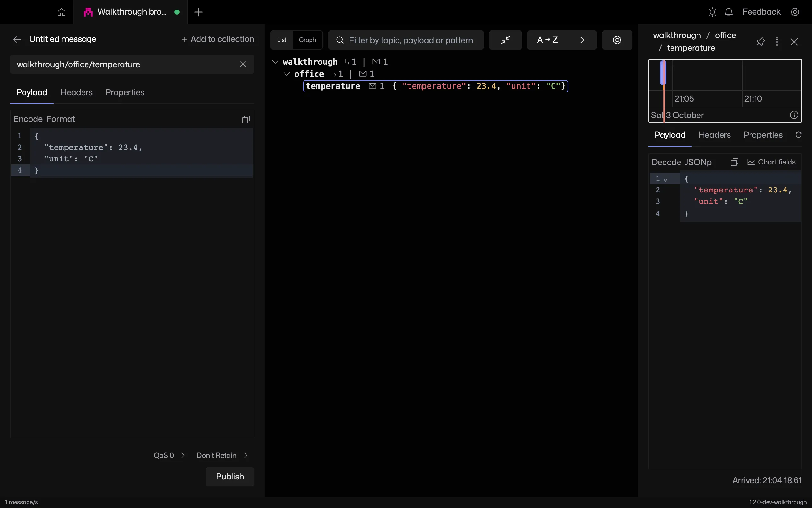
Task: Select the temperature topic row
Action: click(x=435, y=86)
